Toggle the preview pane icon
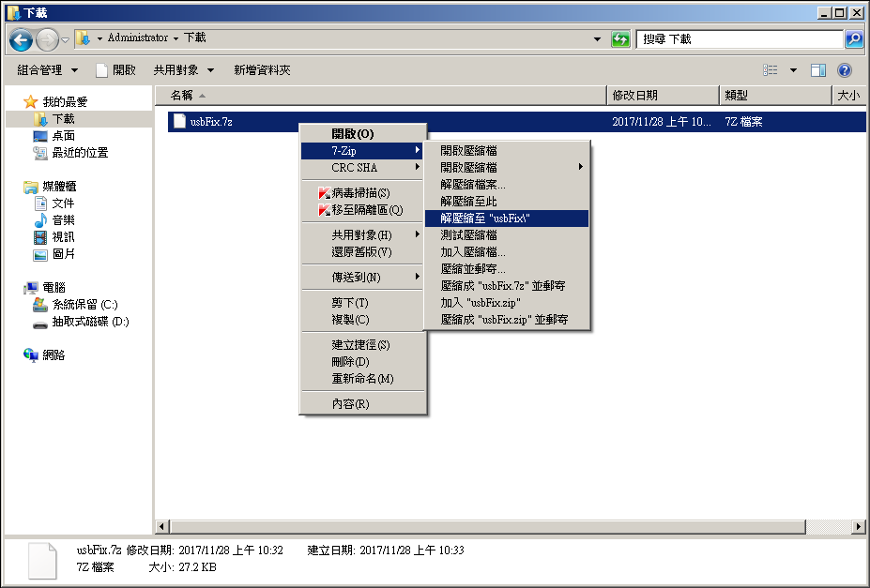The image size is (870, 588). pos(818,70)
